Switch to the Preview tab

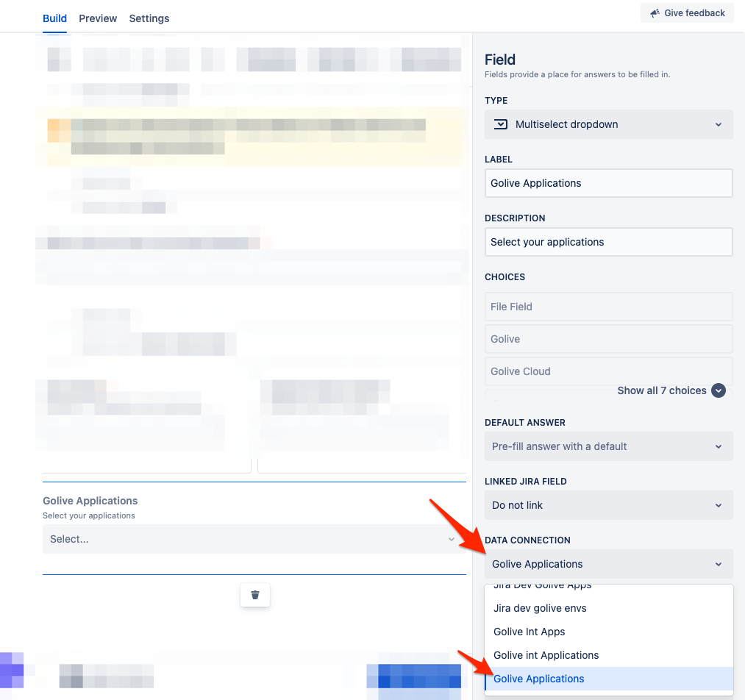[x=98, y=18]
